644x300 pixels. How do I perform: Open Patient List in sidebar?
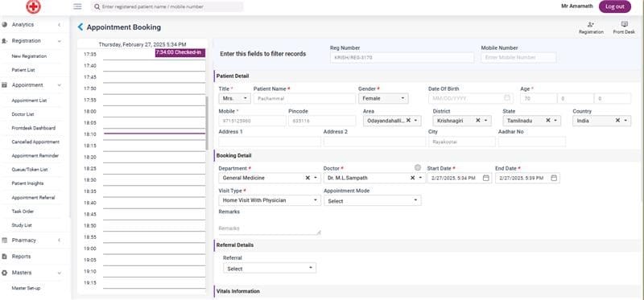point(23,70)
